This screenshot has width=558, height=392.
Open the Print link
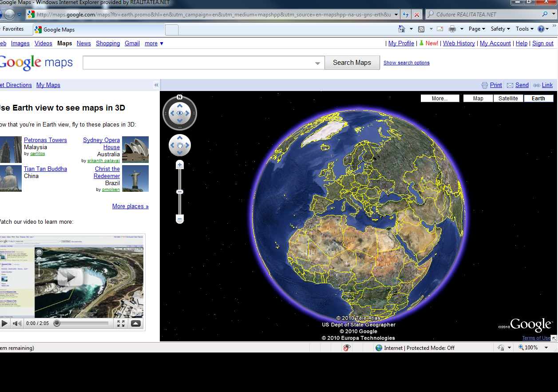pyautogui.click(x=496, y=85)
